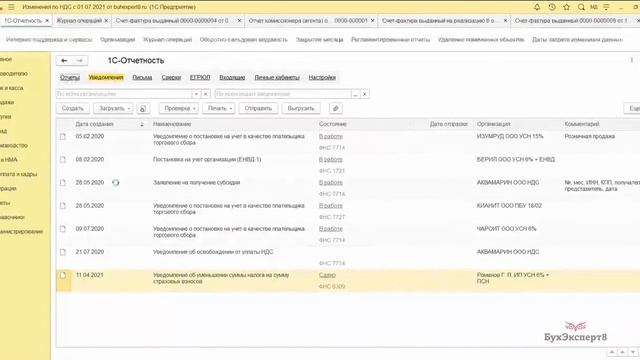640x360 pixels.
Task: Close the Журнал операций tab
Action: coord(106,20)
